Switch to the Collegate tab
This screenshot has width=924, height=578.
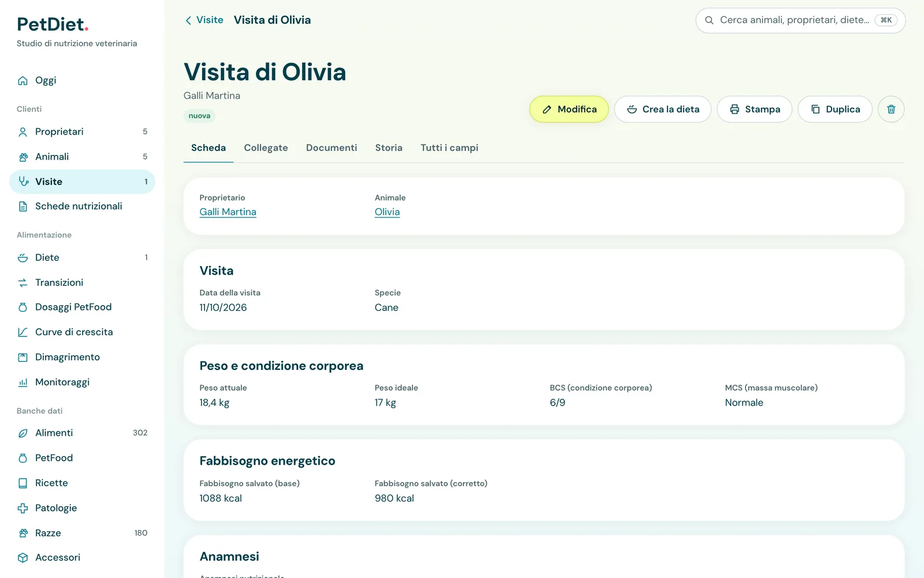coord(266,148)
